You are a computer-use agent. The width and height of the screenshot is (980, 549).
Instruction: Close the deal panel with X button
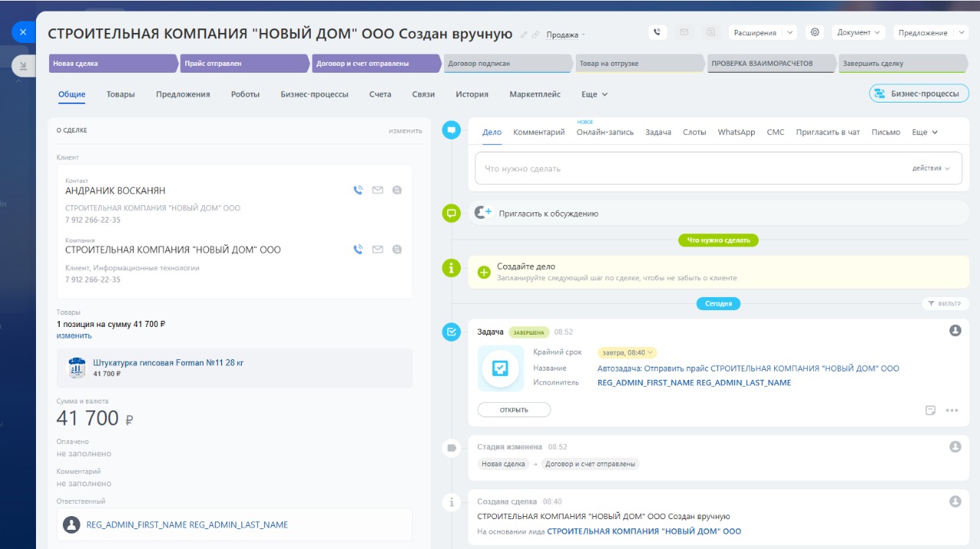[23, 32]
